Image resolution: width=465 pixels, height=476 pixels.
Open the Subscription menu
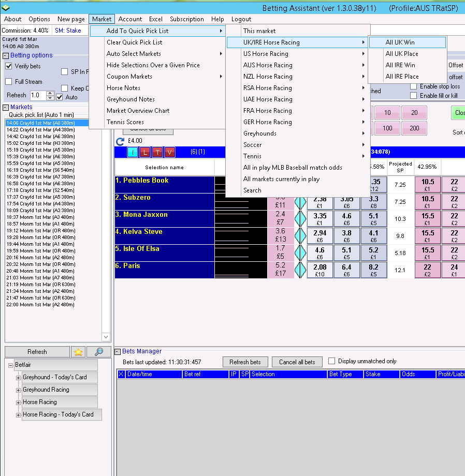click(186, 19)
